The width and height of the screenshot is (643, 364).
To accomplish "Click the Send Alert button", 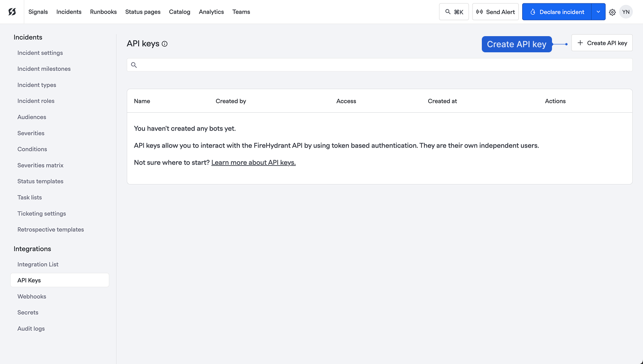I will click(x=495, y=12).
